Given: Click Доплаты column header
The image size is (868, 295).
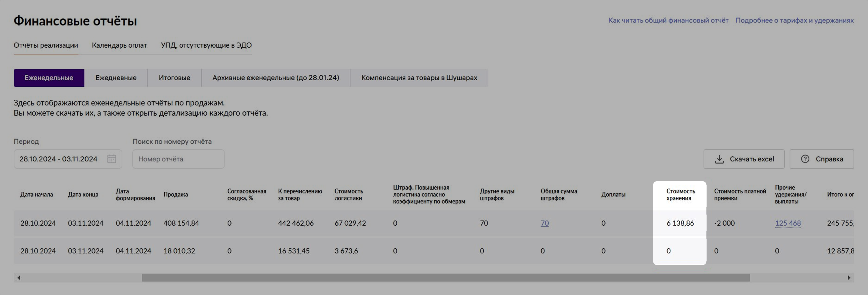Looking at the screenshot, I should pyautogui.click(x=613, y=194).
